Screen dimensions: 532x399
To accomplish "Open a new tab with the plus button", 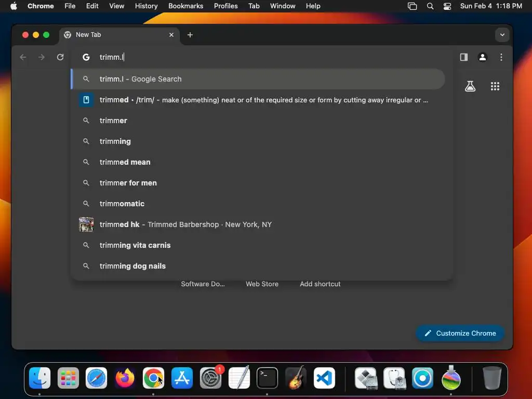I will [190, 35].
